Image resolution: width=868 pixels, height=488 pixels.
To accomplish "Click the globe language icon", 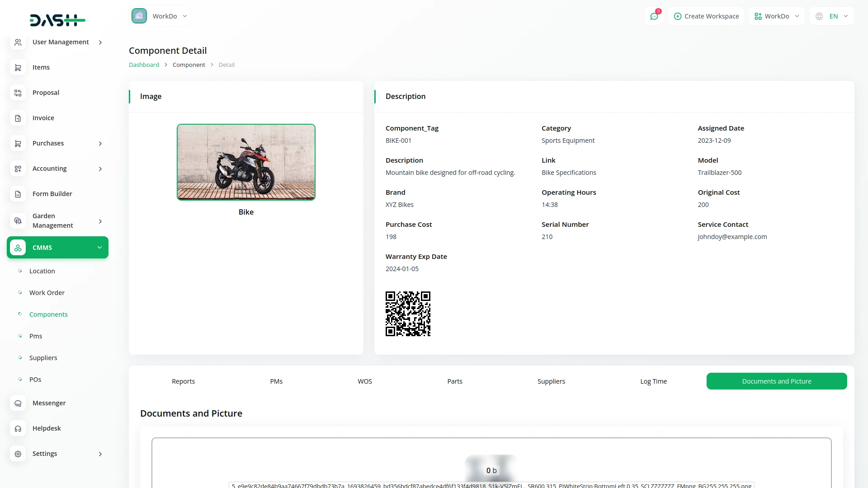I will coord(819,16).
